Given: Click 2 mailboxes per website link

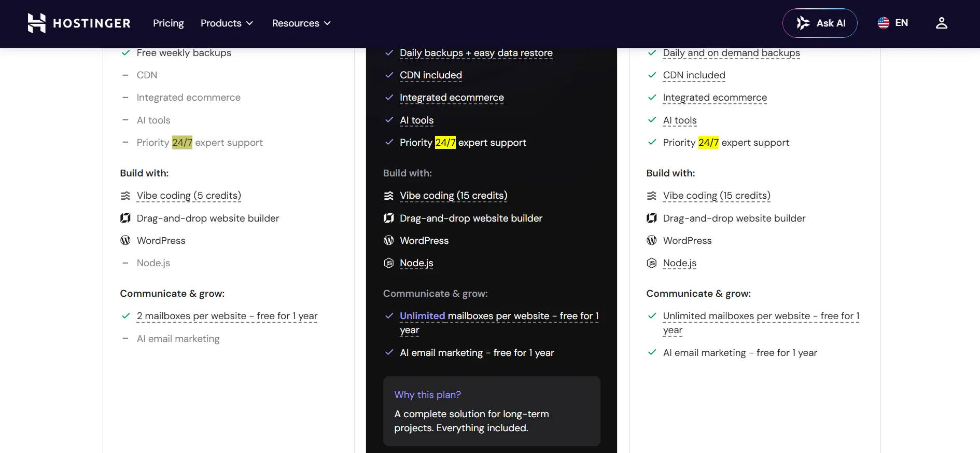Looking at the screenshot, I should [x=227, y=316].
